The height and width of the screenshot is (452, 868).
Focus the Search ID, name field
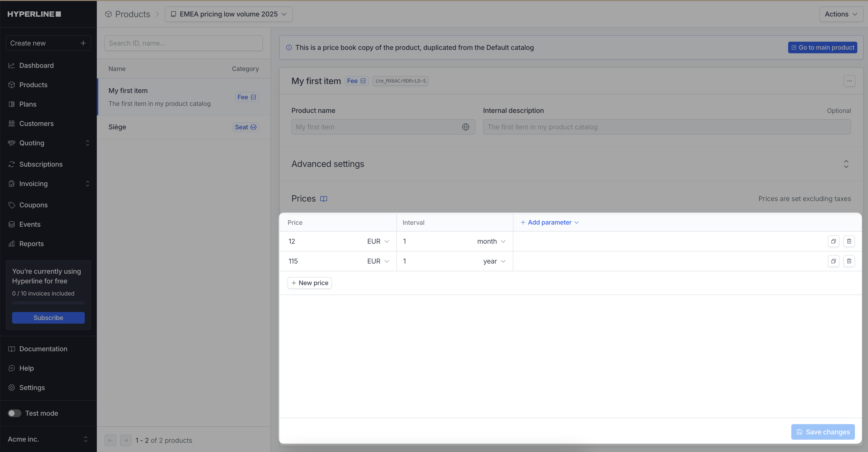184,43
